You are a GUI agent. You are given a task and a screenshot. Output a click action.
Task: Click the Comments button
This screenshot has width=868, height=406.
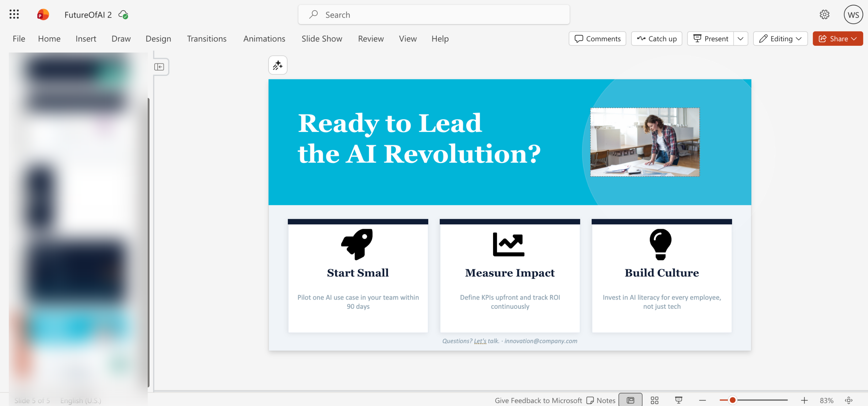click(x=597, y=39)
